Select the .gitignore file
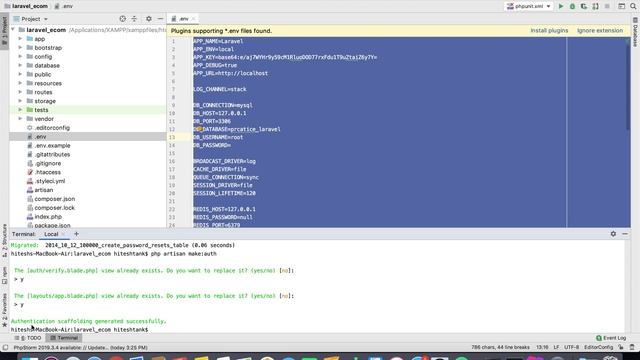 pyautogui.click(x=48, y=163)
